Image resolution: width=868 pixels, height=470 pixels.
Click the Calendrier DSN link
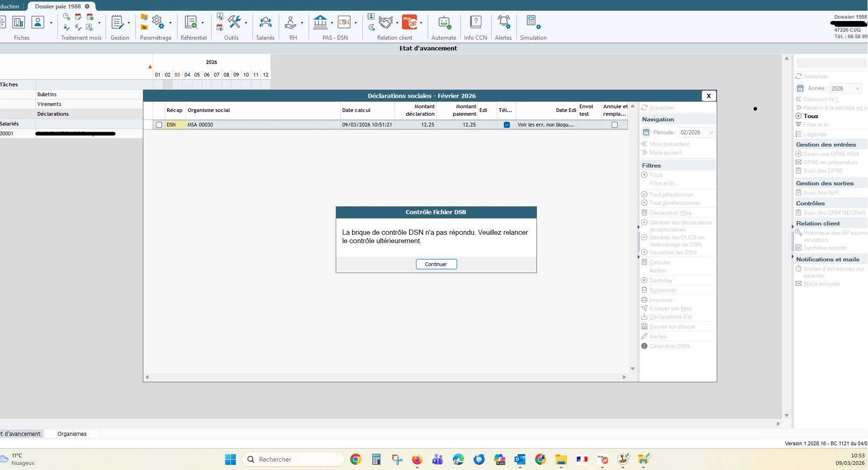tap(669, 346)
